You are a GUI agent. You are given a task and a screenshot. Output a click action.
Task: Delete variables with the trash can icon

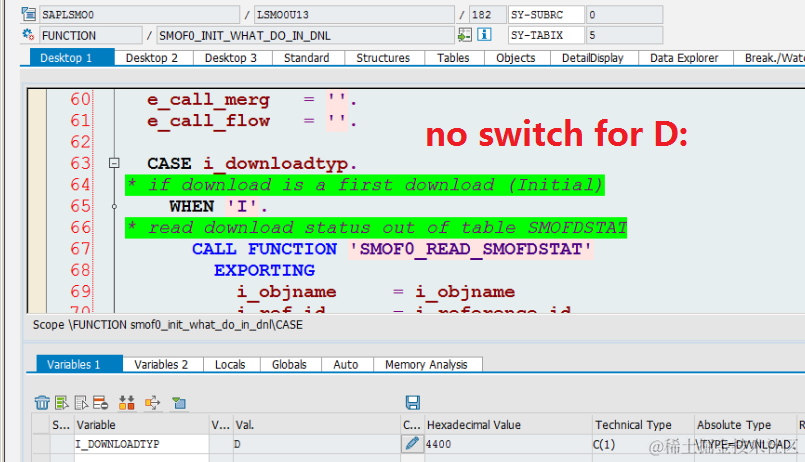point(42,403)
